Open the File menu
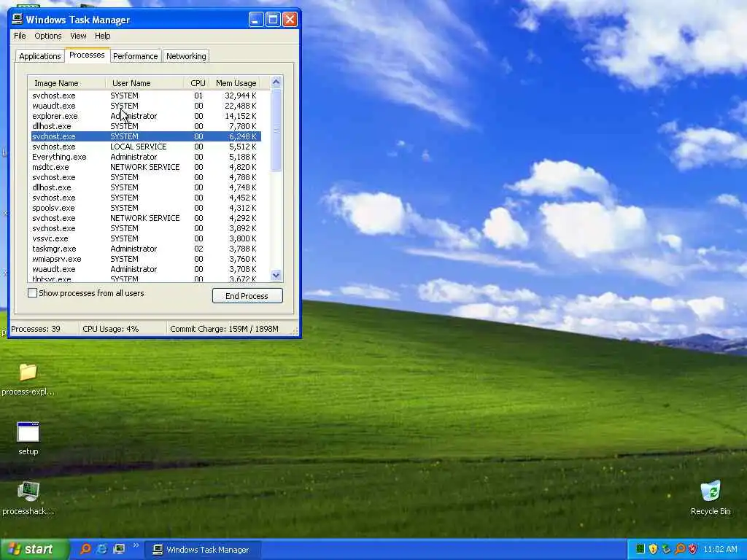 pyautogui.click(x=20, y=36)
